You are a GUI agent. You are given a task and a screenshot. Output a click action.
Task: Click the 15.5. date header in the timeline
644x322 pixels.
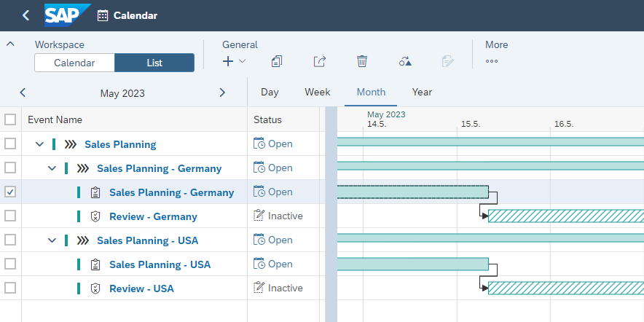[x=471, y=124]
